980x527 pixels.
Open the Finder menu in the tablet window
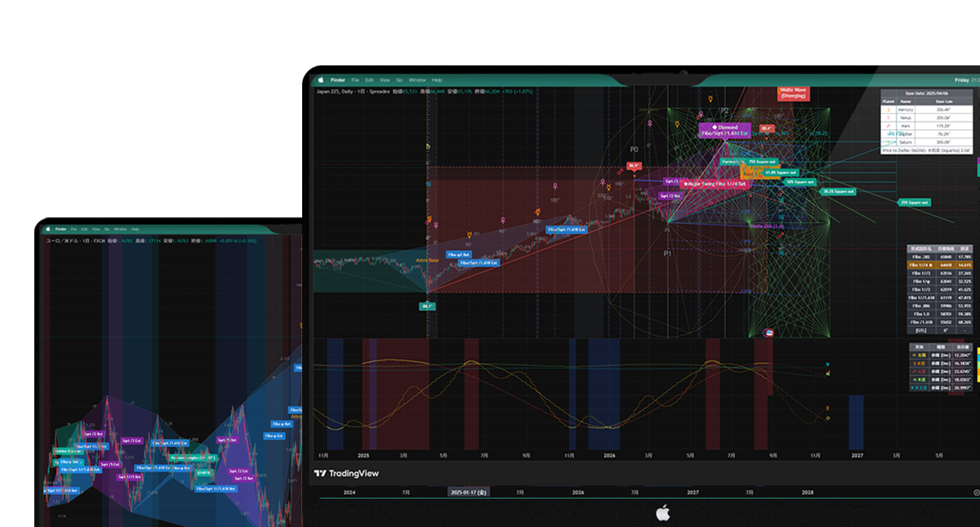click(x=60, y=229)
